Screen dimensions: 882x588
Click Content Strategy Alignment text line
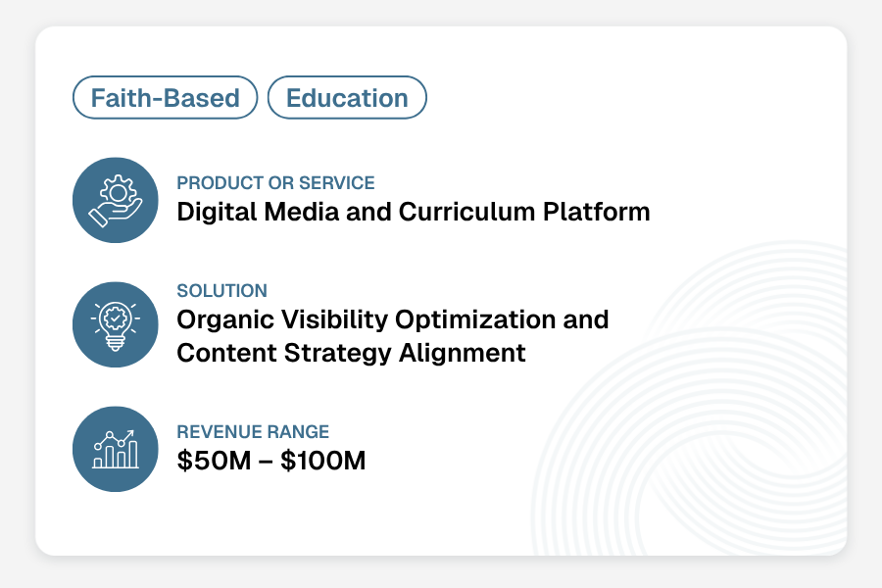tap(351, 354)
